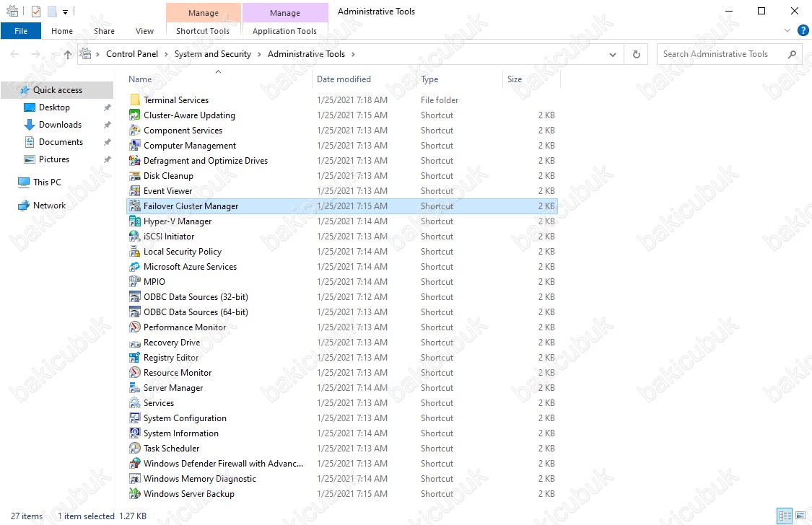Open the address bar history dropdown

(613, 54)
